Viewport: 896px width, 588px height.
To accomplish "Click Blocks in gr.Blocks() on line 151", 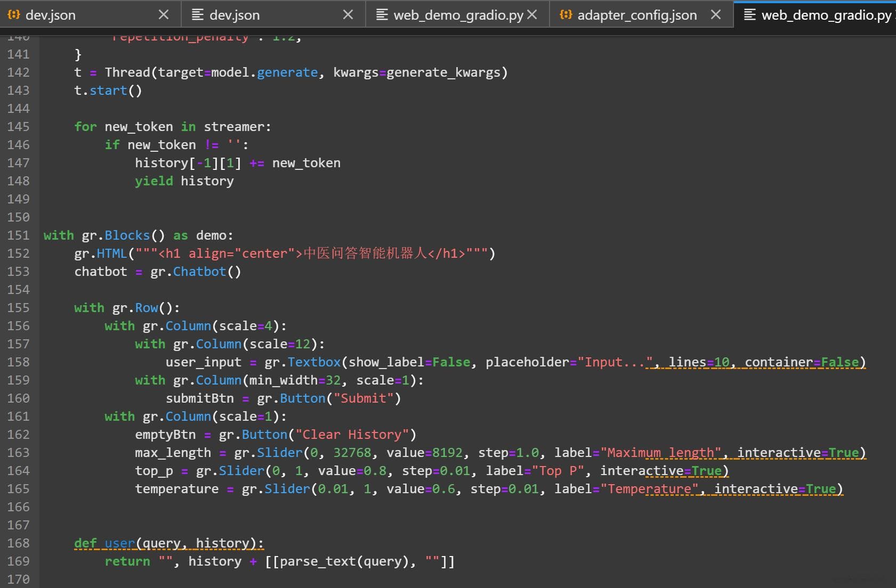I will click(127, 235).
